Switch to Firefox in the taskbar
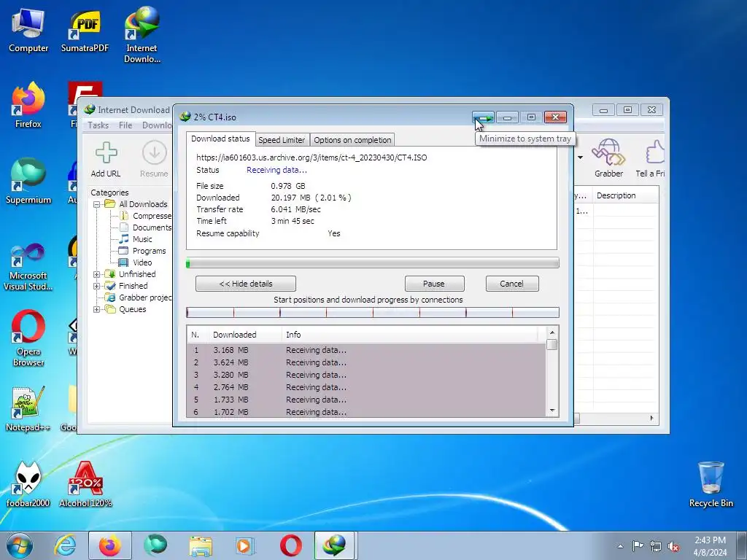 [109, 545]
